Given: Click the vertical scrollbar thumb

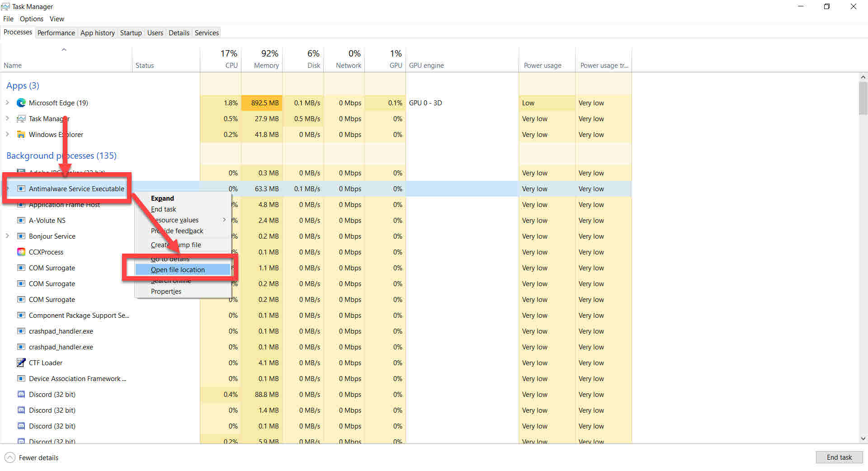Looking at the screenshot, I should [863, 99].
